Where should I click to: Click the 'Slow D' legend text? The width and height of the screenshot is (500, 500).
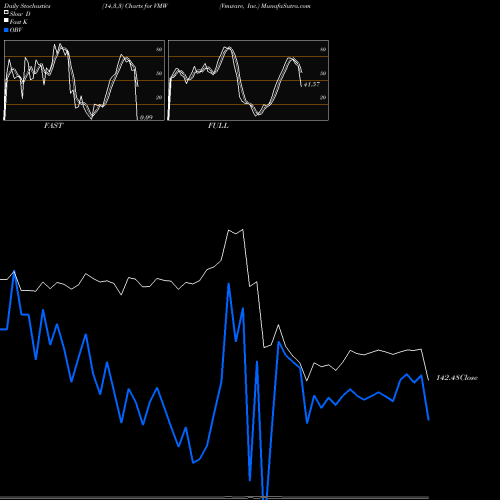click(x=20, y=14)
